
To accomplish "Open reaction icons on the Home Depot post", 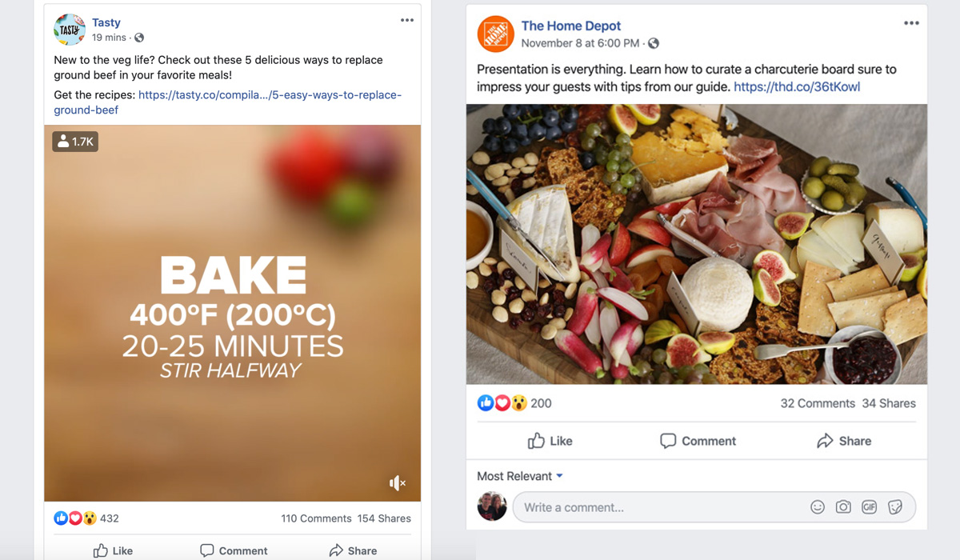I will point(502,403).
